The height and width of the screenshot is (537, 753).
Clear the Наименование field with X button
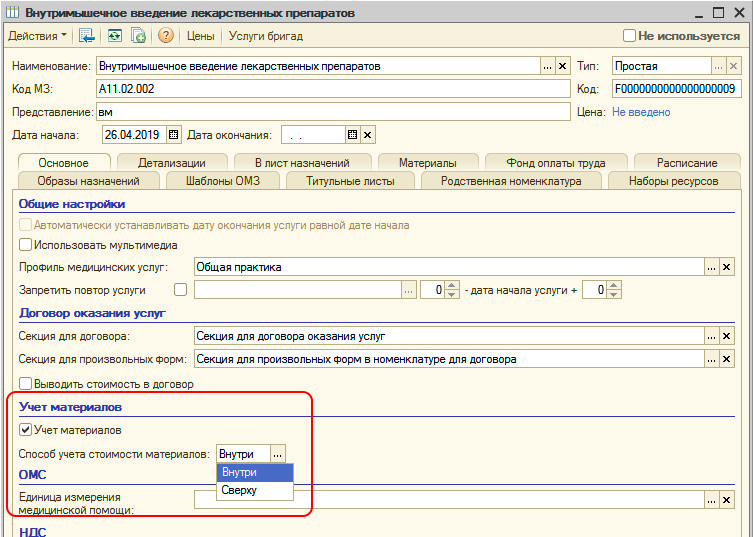[562, 67]
